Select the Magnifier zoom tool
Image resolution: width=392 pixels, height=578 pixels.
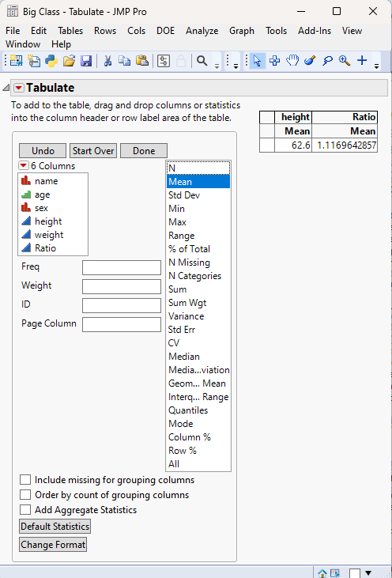[345, 61]
